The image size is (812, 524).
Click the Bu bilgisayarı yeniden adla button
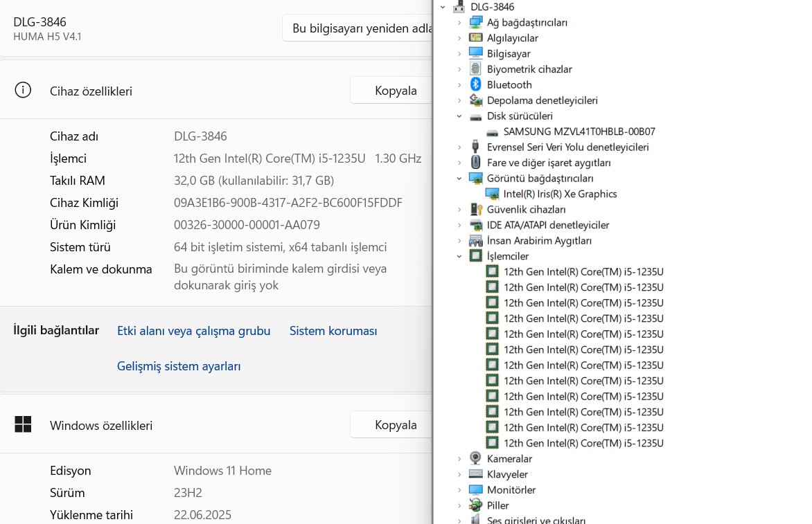coord(358,28)
